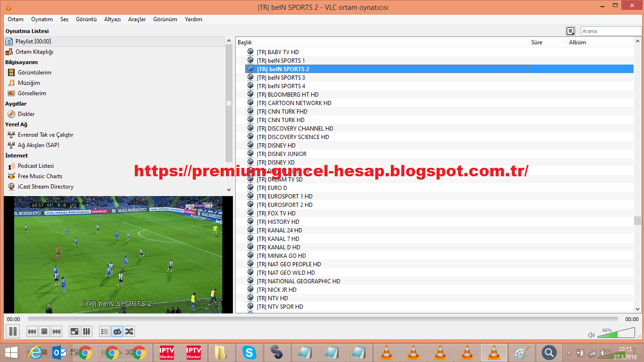Open iCast Stream Directory
The width and height of the screenshot is (644, 362).
point(115,187)
